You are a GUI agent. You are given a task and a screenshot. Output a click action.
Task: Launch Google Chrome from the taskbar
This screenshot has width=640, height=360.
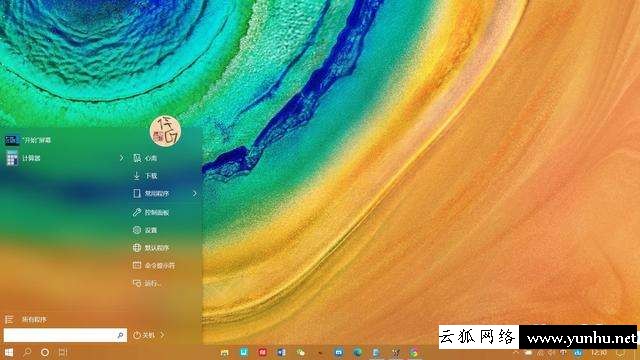pos(414,352)
